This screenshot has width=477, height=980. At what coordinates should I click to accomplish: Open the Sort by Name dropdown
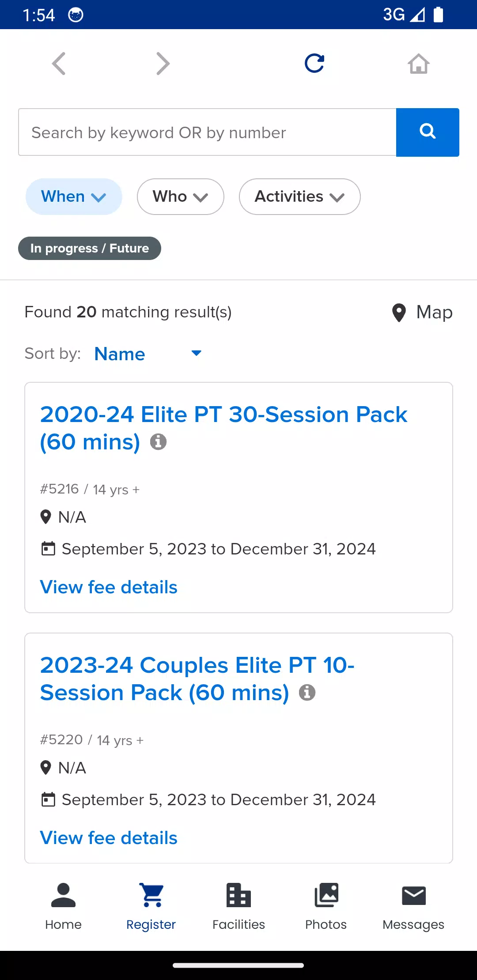pos(148,354)
